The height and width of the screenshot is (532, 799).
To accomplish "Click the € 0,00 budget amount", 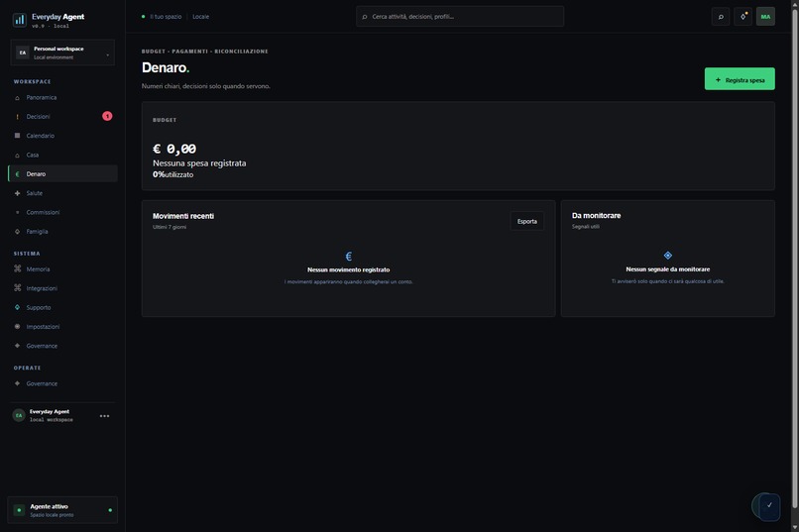I will tap(174, 149).
